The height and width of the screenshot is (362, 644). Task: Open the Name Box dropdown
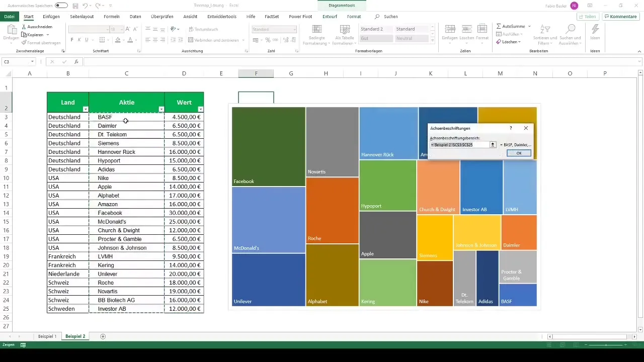(32, 62)
